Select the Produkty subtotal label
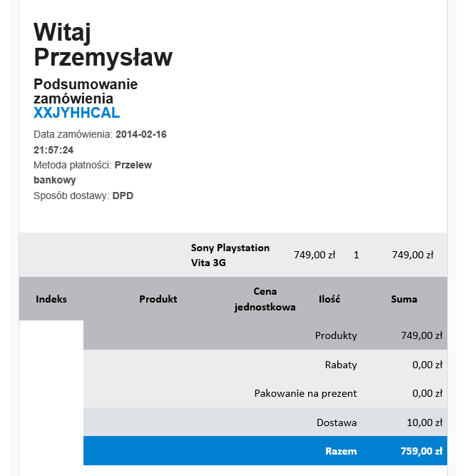465x476 pixels. [x=336, y=335]
